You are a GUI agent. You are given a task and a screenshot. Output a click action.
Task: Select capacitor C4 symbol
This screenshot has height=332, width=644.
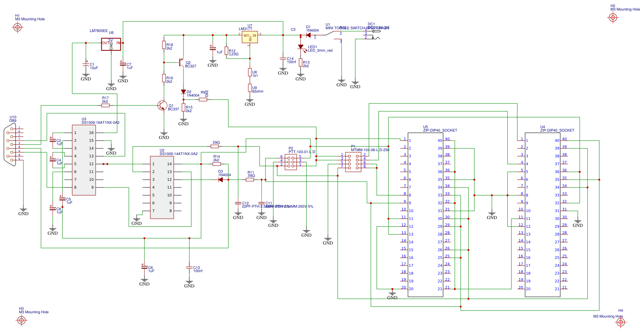(x=53, y=159)
